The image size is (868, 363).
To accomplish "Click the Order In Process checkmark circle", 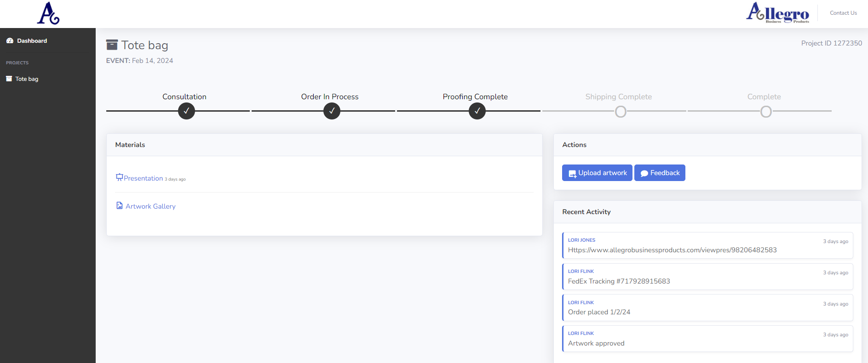I will (x=332, y=111).
